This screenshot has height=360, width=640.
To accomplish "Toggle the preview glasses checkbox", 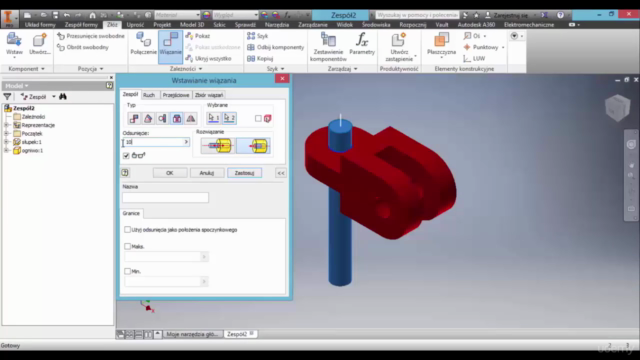I will (126, 156).
